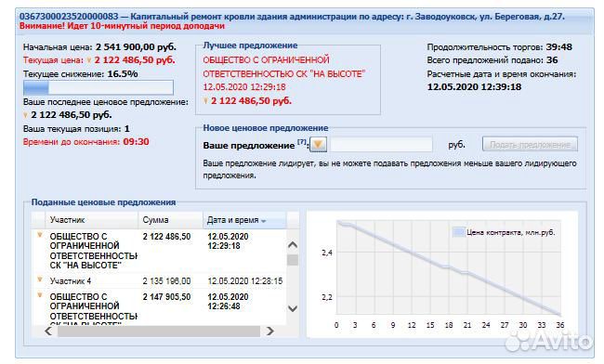Select the Участник 4 bid row
Image resolution: width=604 pixels, height=364 pixels.
pyautogui.click(x=160, y=280)
